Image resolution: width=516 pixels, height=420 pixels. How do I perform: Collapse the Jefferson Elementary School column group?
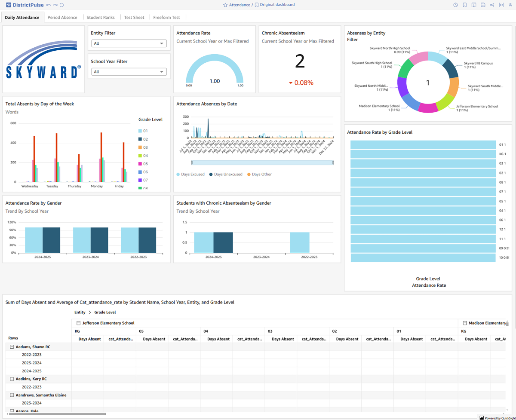pos(78,323)
